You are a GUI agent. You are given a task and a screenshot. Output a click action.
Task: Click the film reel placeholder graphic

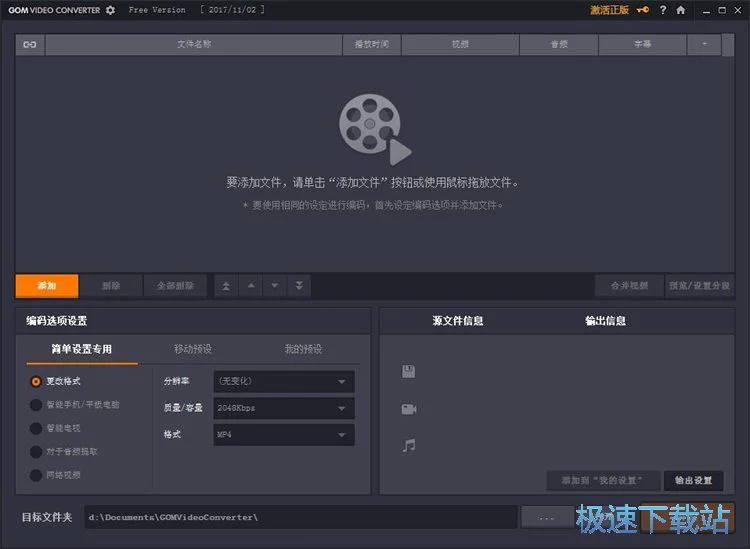click(375, 129)
